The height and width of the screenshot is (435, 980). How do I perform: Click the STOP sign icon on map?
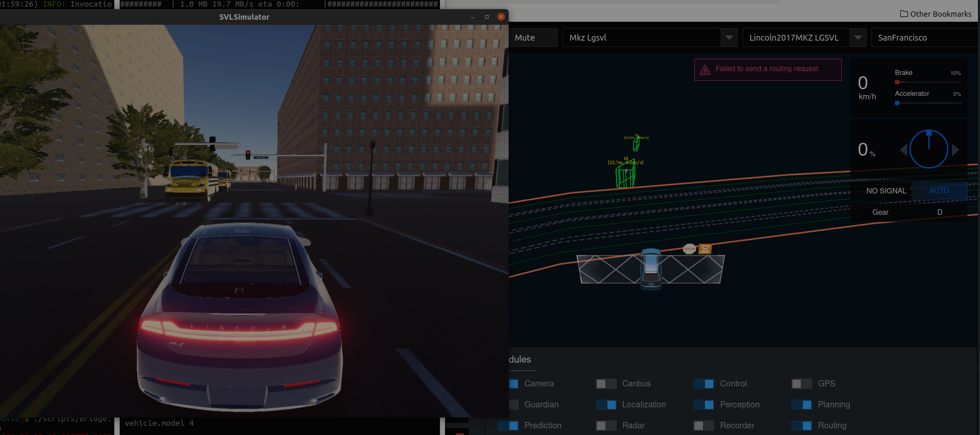689,249
